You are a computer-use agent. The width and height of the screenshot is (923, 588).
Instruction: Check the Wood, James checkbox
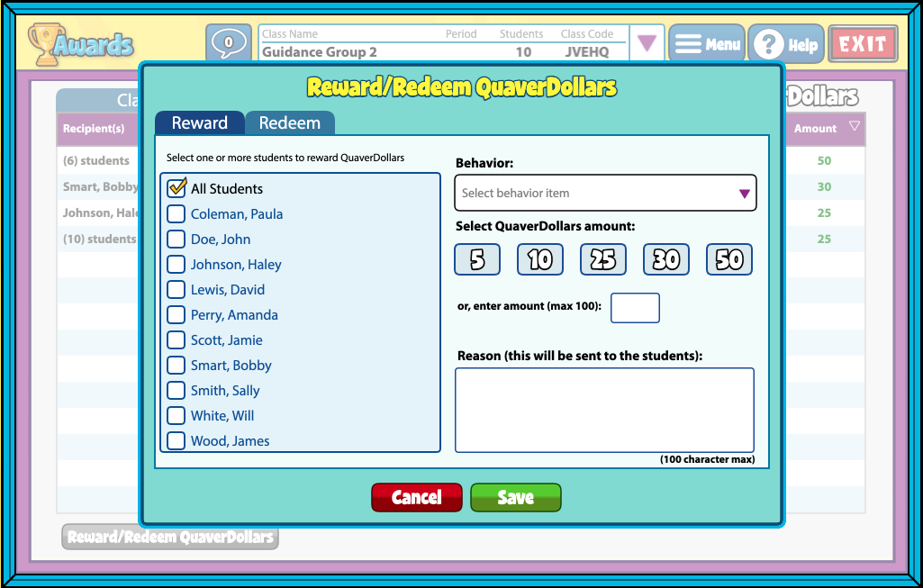pos(176,441)
